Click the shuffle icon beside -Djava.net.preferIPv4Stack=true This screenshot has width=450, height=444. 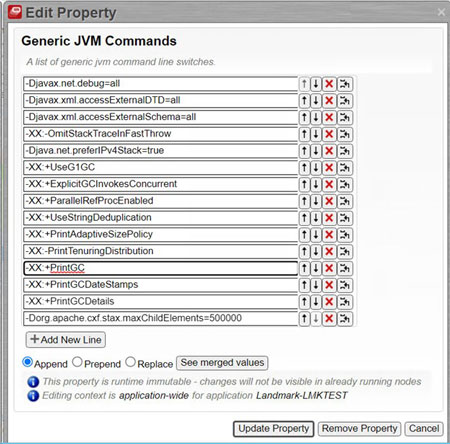pos(344,151)
